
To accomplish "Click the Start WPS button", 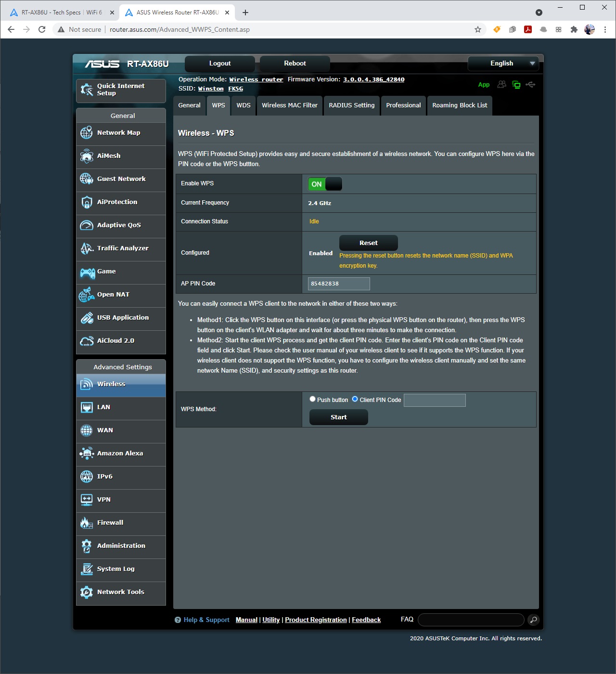I will (338, 417).
